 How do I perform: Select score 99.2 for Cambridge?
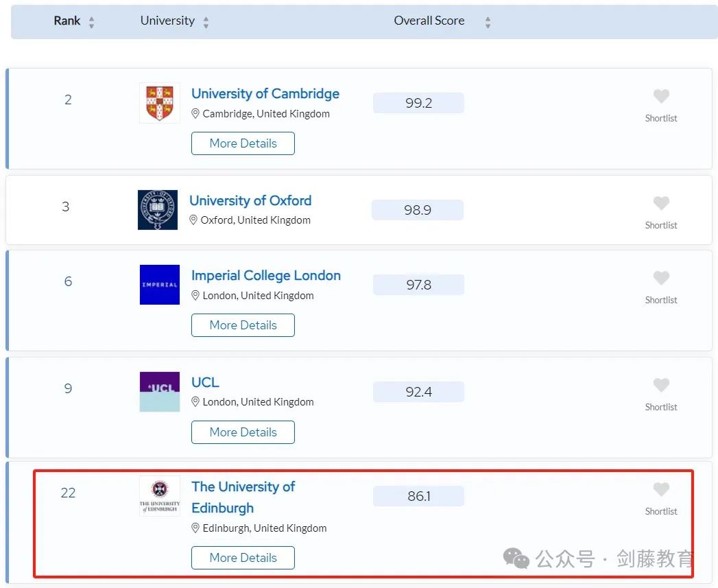point(418,103)
